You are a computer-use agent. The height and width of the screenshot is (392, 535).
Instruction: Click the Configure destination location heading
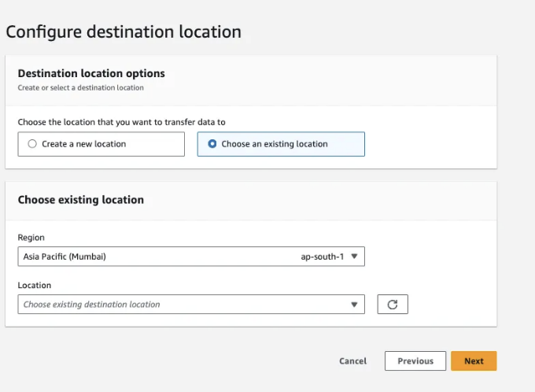pyautogui.click(x=124, y=31)
